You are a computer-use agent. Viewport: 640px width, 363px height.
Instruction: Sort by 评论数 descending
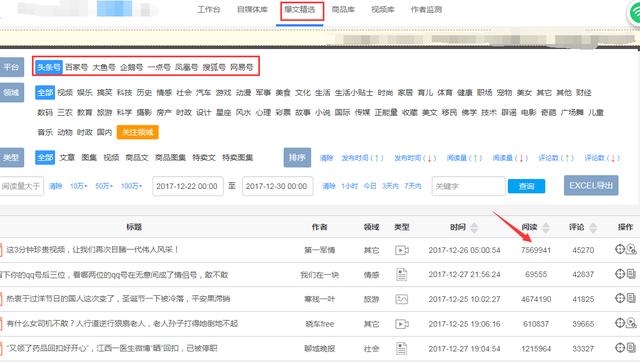(602, 158)
